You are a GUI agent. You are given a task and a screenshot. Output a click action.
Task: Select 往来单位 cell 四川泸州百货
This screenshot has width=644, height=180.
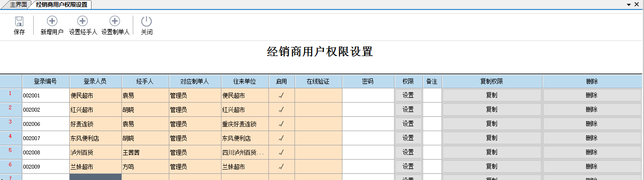[245, 152]
